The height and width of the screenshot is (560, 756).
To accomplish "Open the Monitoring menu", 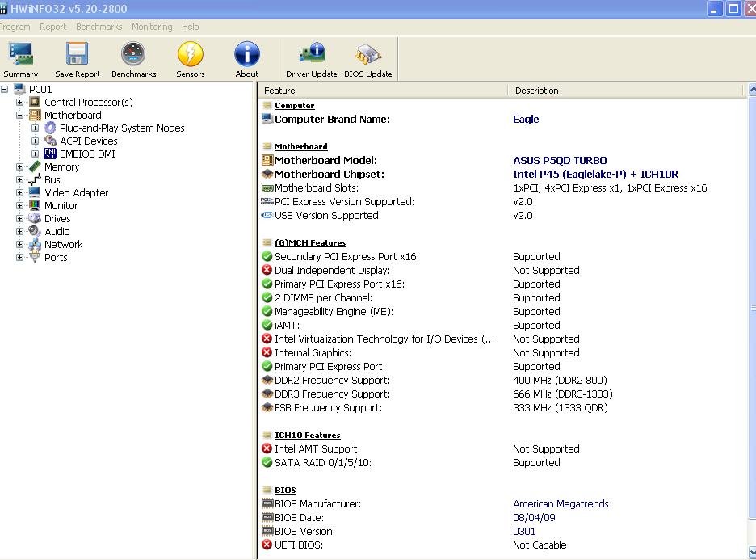I will click(x=152, y=27).
